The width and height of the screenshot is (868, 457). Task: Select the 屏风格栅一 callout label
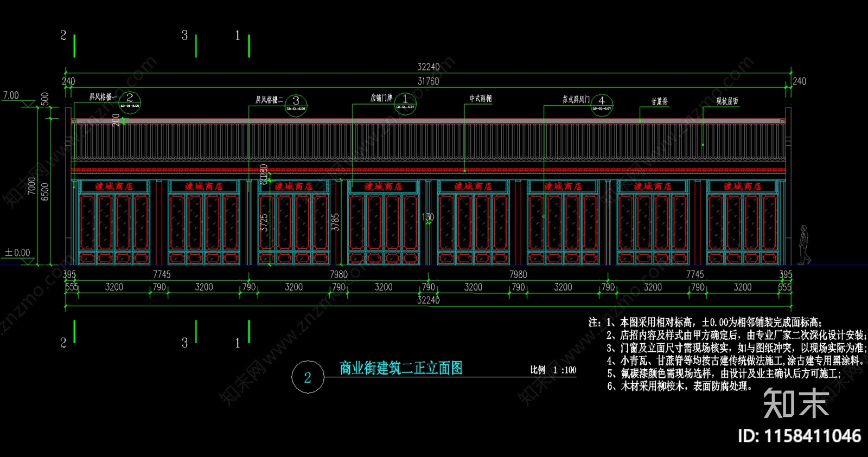pos(103,97)
